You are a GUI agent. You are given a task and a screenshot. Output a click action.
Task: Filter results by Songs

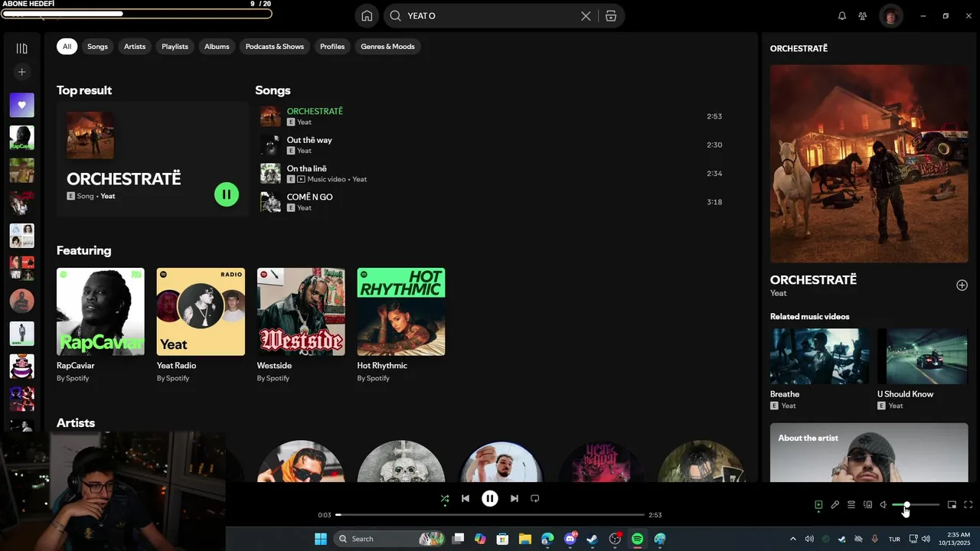tap(97, 47)
